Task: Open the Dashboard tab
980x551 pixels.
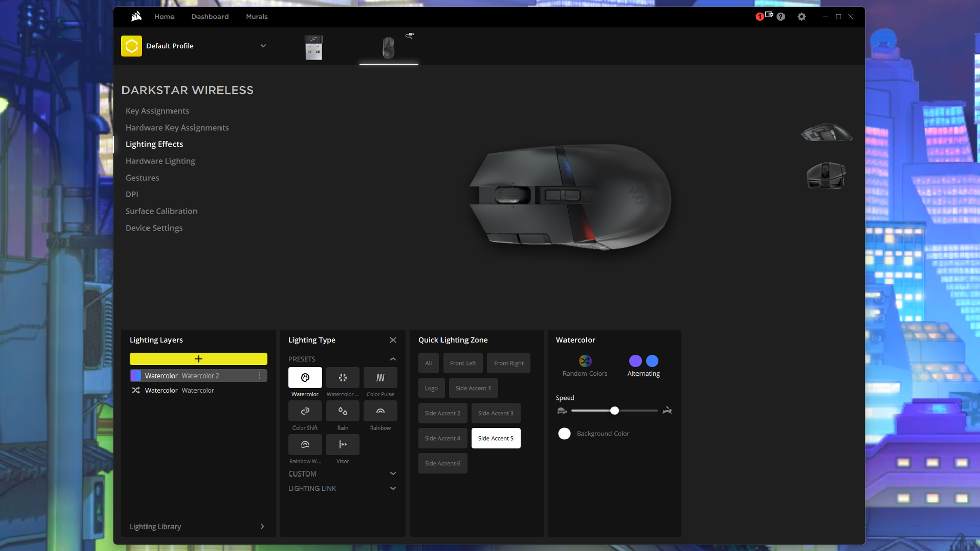Action: click(210, 17)
